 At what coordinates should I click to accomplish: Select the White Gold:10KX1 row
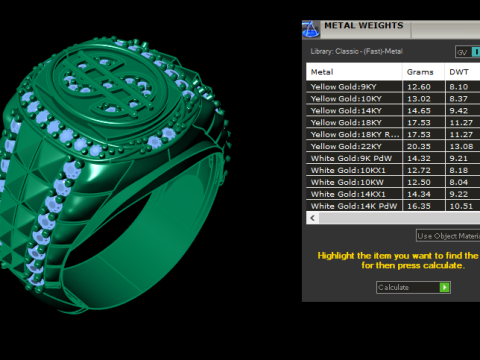click(393, 170)
